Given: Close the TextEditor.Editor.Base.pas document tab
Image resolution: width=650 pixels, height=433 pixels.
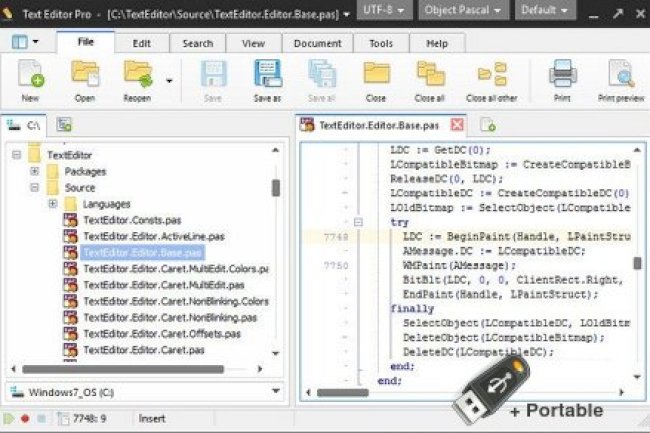Looking at the screenshot, I should tap(457, 125).
